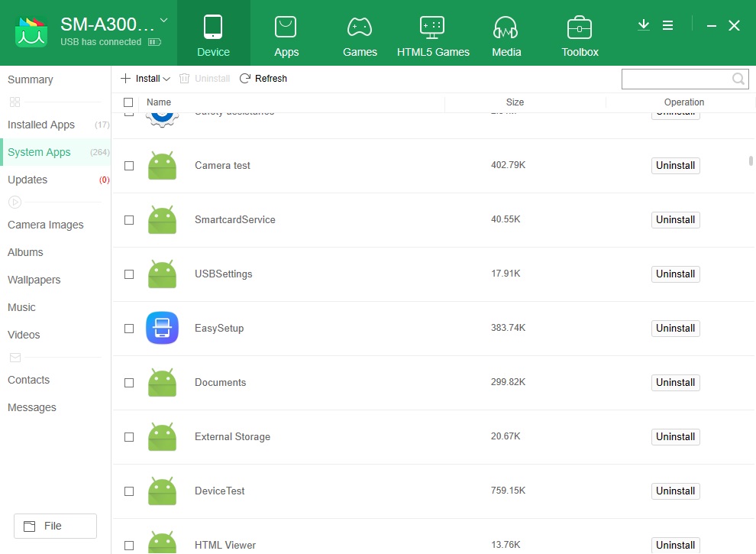756x554 pixels.
Task: Open the Updates section
Action: point(27,180)
